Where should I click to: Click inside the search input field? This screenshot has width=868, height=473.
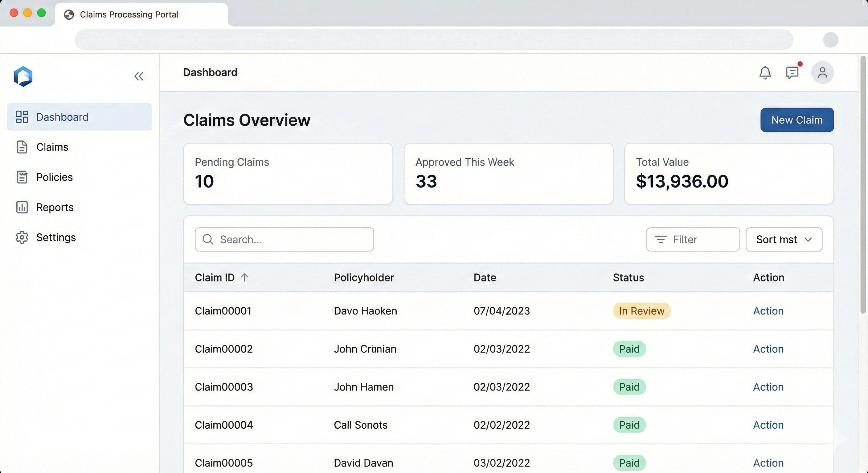(284, 239)
